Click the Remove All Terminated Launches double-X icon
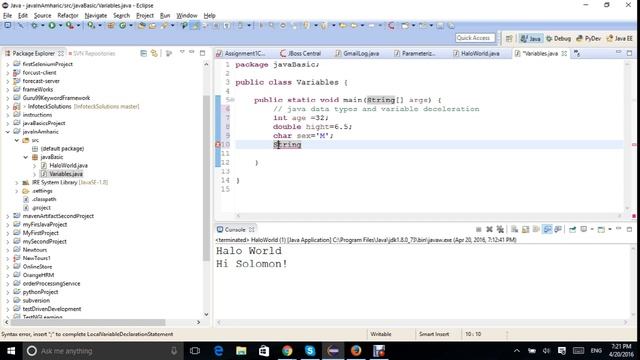Image resolution: width=640 pixels, height=360 pixels. 500,229
